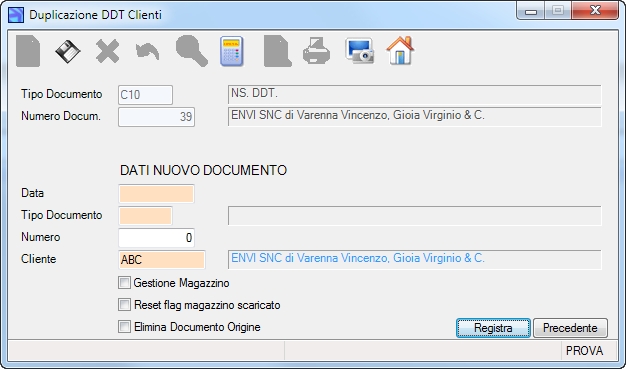Click the Numero field showing 0
626x369 pixels.
pyautogui.click(x=156, y=238)
